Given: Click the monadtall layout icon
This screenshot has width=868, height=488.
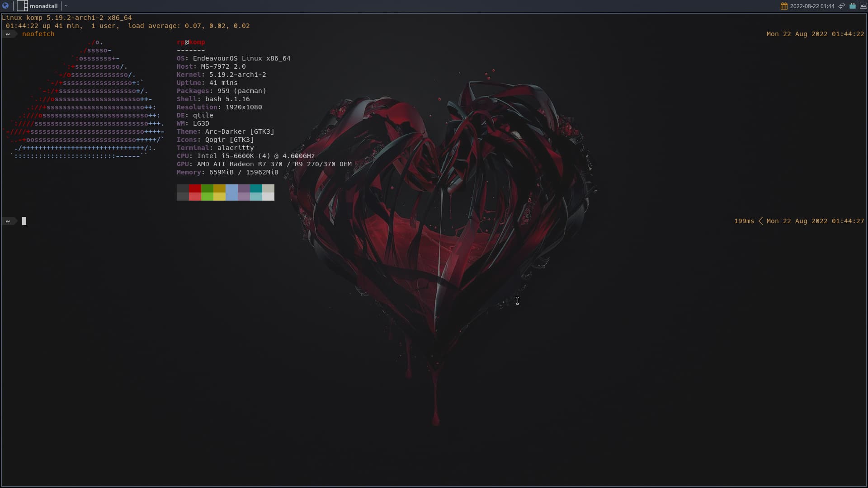Looking at the screenshot, I should point(22,6).
